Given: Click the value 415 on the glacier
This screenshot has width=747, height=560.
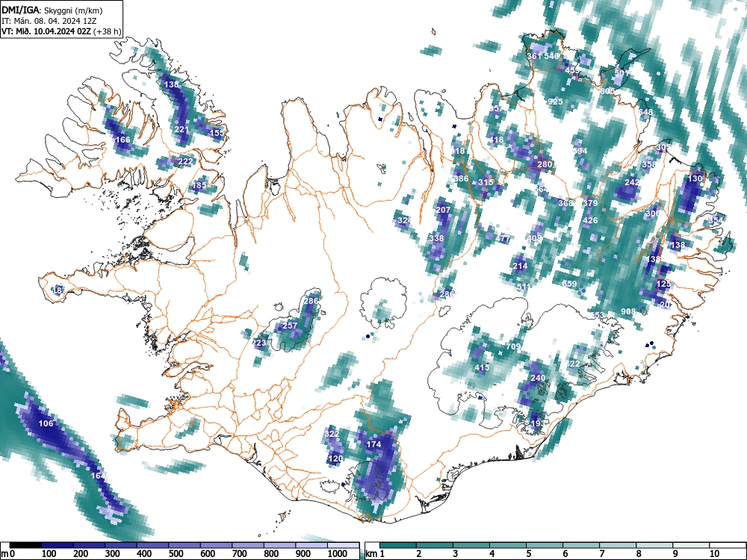Looking at the screenshot, I should click(x=482, y=367).
